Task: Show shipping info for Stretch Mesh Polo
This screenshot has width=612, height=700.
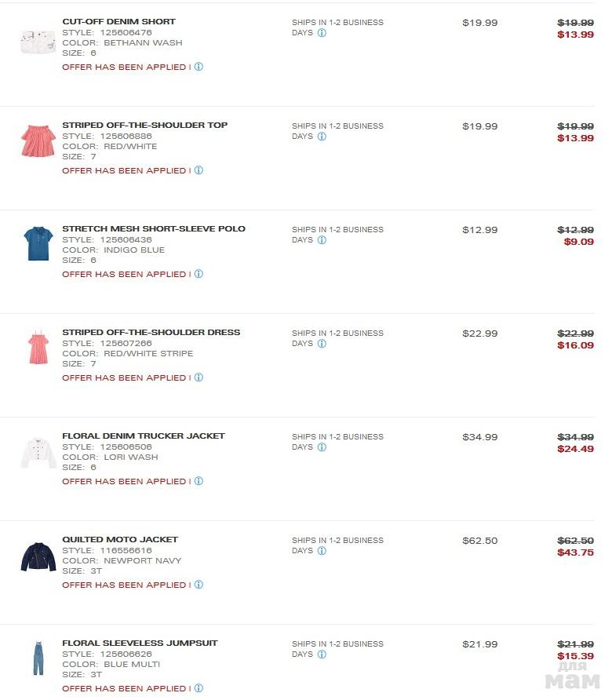Action: pos(322,240)
